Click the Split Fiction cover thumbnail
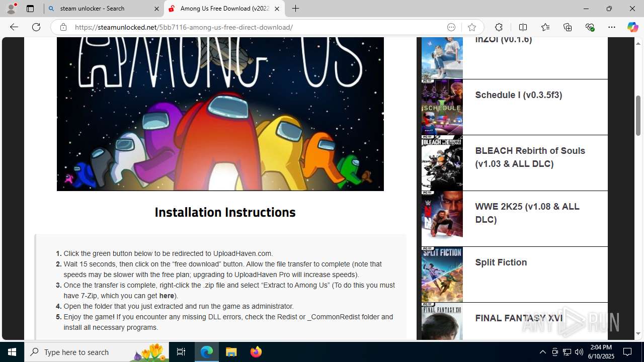The image size is (644, 362). coord(442,274)
